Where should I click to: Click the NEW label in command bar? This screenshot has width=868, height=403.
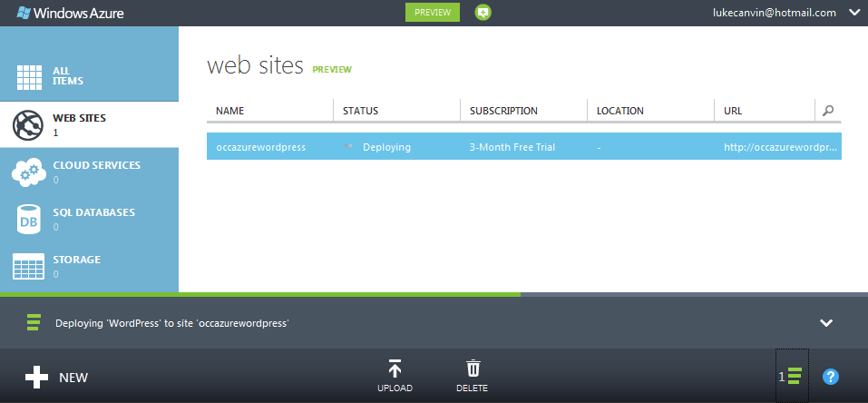73,378
